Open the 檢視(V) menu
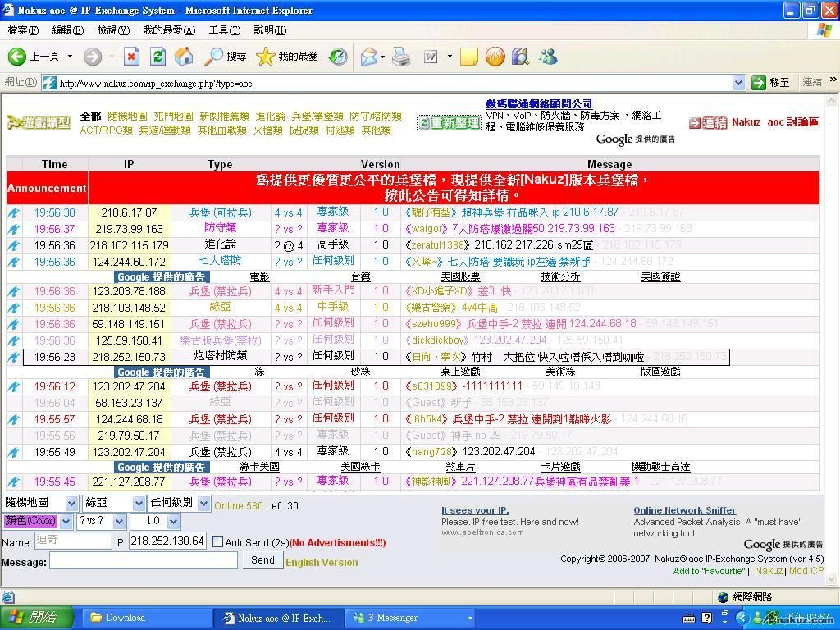The image size is (840, 630). click(x=112, y=30)
